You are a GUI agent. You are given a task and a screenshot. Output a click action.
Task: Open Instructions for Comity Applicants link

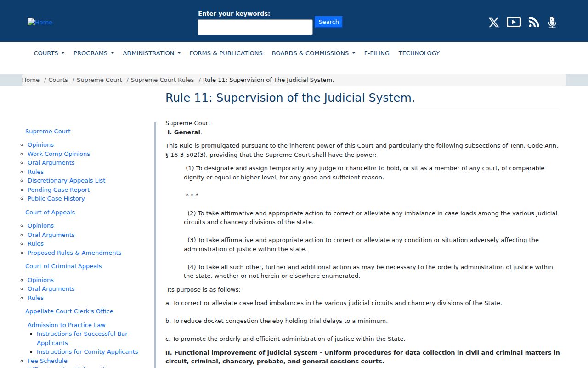tap(87, 352)
